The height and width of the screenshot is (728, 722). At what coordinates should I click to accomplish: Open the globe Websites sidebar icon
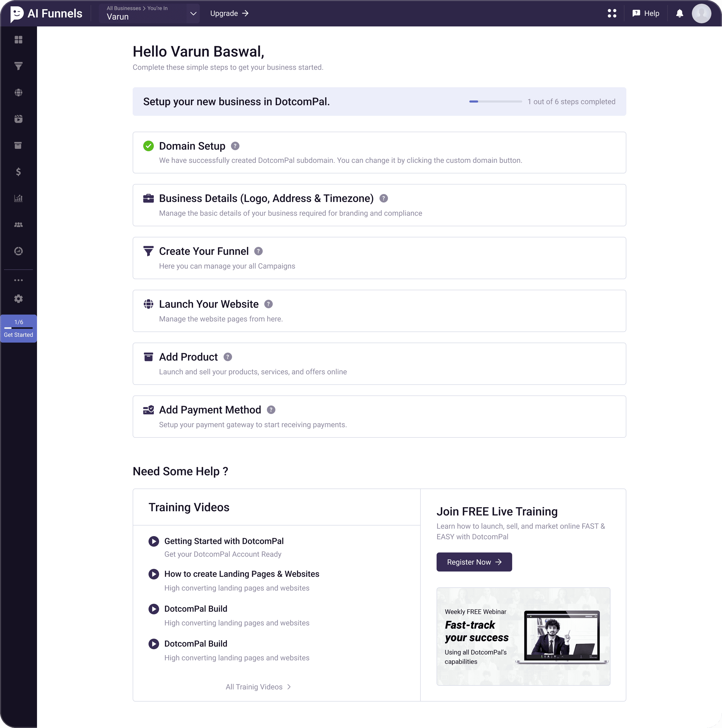coord(18,93)
